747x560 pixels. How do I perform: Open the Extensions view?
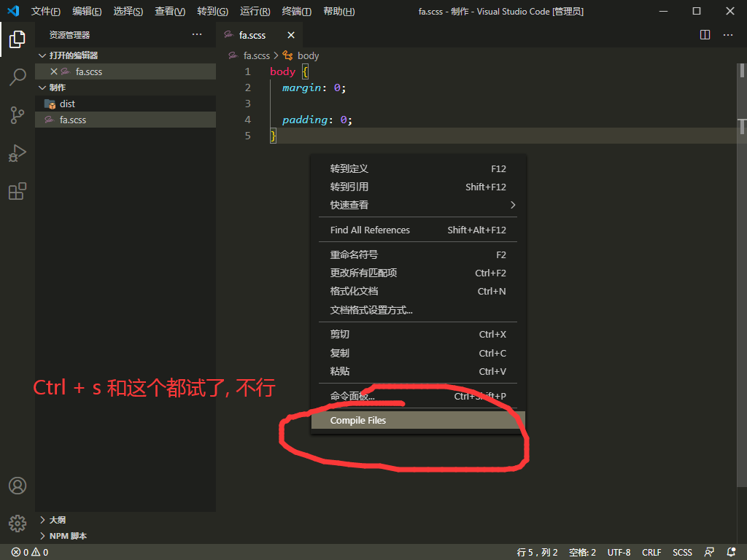click(x=18, y=191)
